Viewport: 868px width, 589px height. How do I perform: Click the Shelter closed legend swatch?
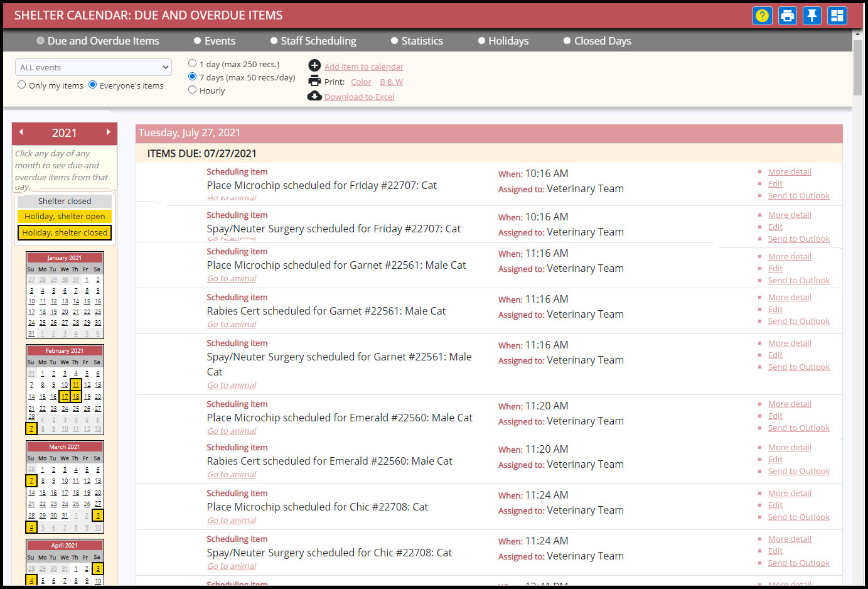point(65,201)
